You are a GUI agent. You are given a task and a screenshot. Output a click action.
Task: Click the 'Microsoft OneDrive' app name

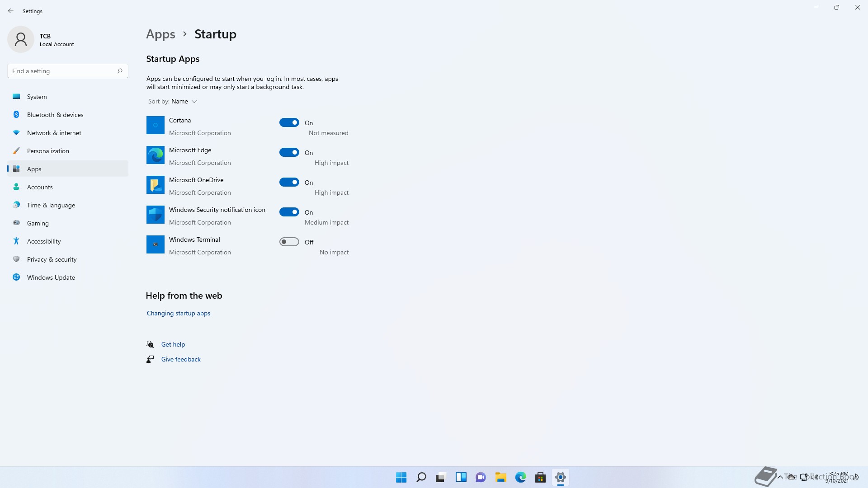tap(196, 180)
